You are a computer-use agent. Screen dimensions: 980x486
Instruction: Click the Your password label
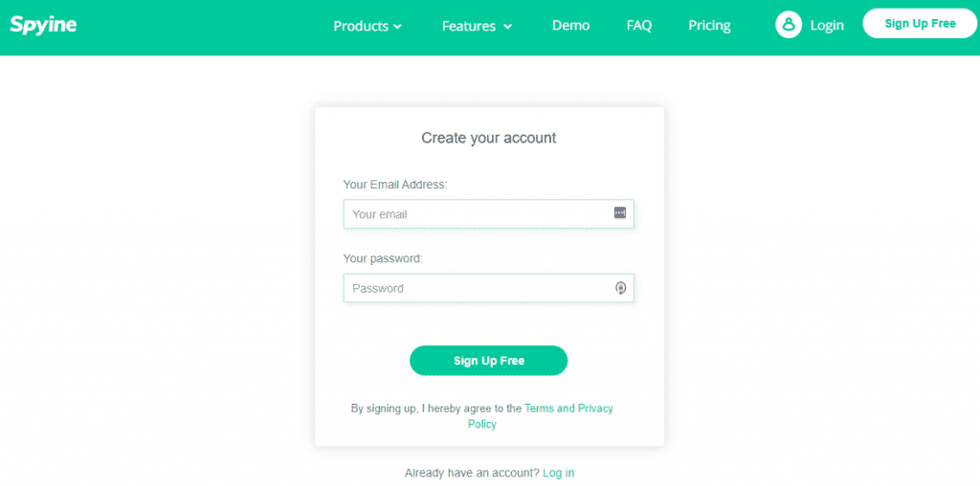pyautogui.click(x=383, y=258)
